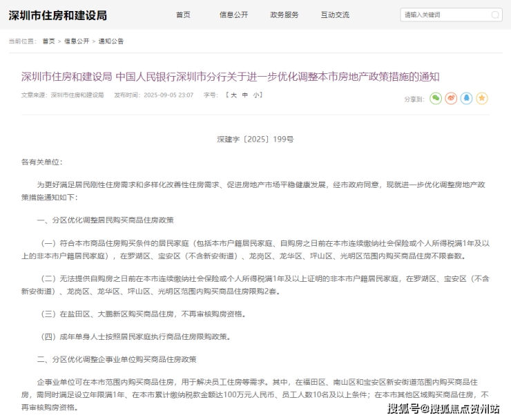511x420 pixels.
Task: Click the document number 深建字〔2025〕199号
Action: coord(256,139)
